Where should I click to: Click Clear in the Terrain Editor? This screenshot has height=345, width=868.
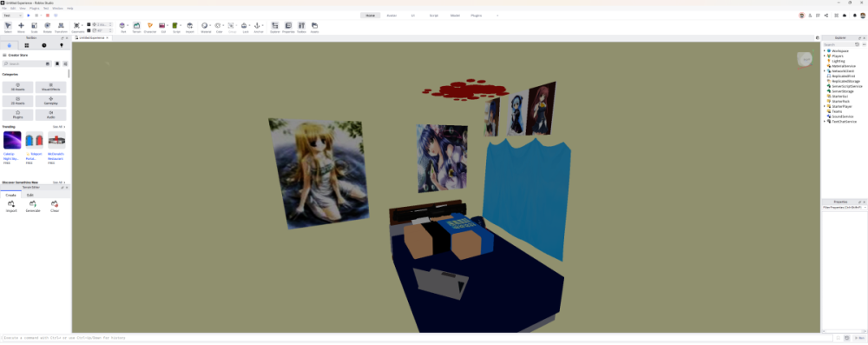[54, 207]
